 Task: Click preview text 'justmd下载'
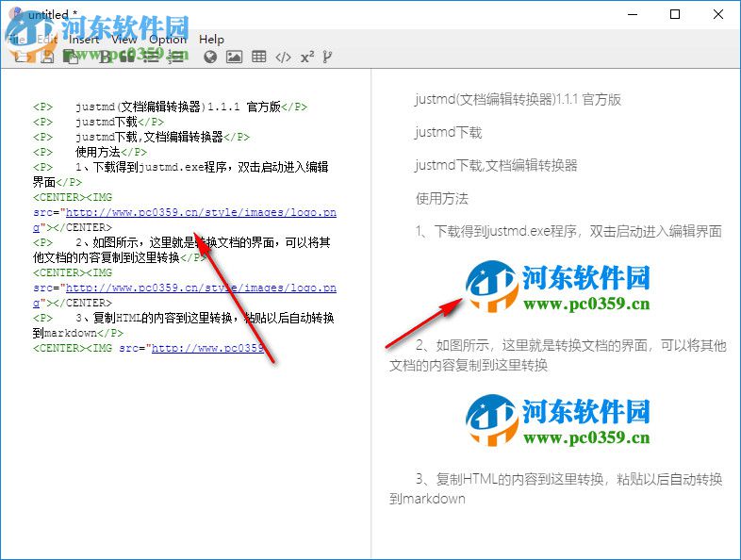tap(448, 132)
